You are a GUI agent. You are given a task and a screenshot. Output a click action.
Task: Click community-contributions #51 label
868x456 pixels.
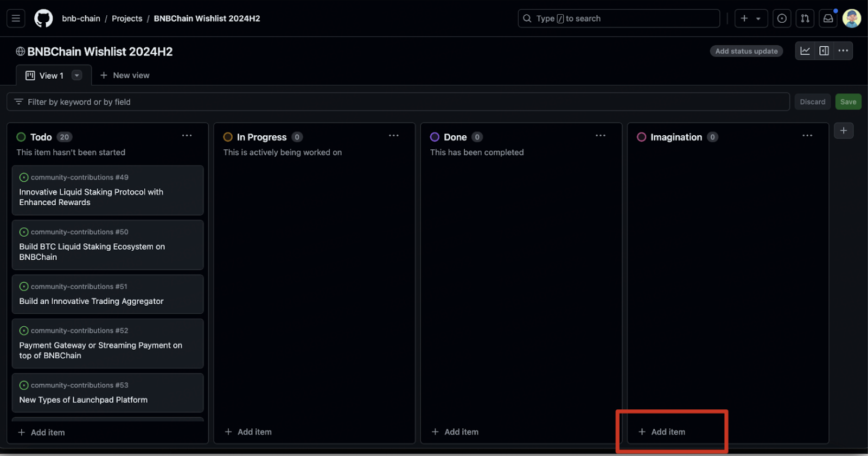coord(79,287)
